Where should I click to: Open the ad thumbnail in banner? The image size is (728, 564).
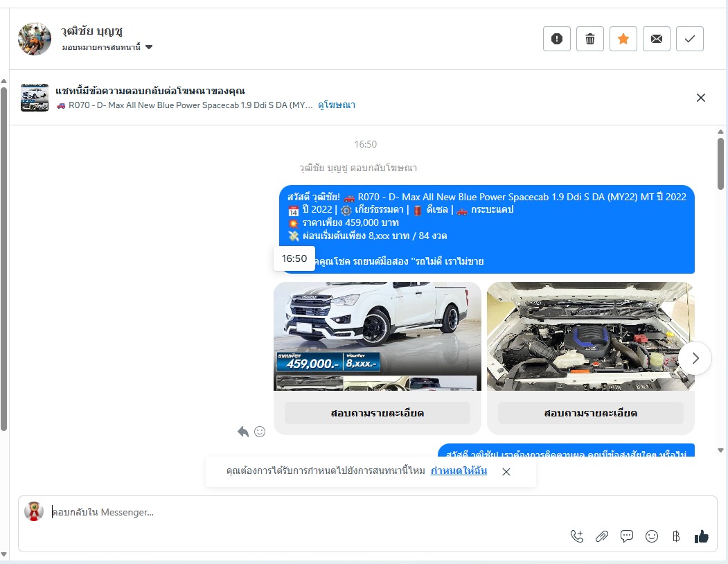click(35, 98)
